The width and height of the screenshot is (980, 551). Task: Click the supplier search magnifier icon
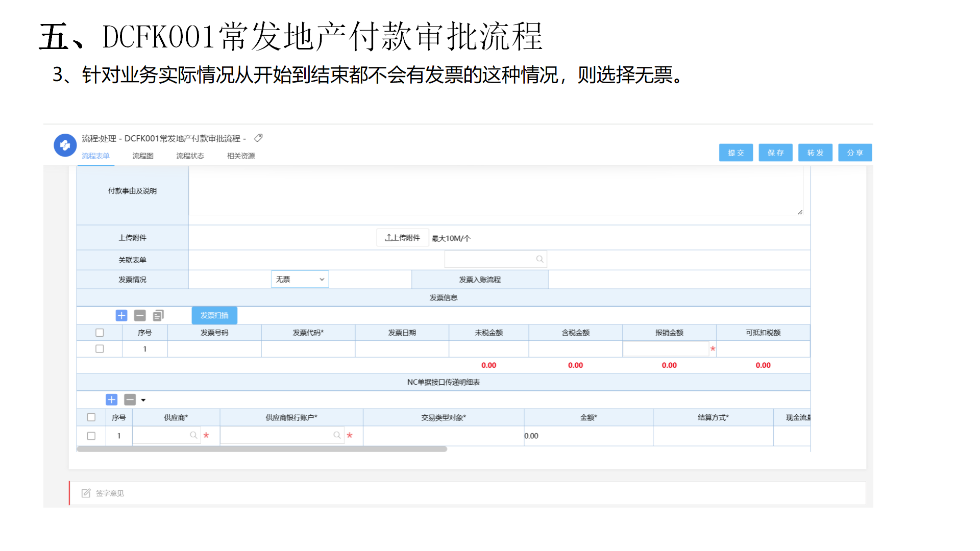tap(193, 435)
